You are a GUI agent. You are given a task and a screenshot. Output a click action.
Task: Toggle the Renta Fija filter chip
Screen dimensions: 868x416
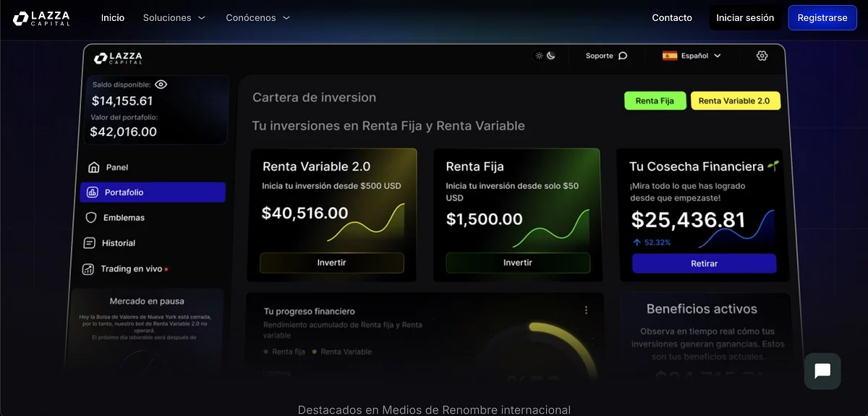click(x=655, y=101)
